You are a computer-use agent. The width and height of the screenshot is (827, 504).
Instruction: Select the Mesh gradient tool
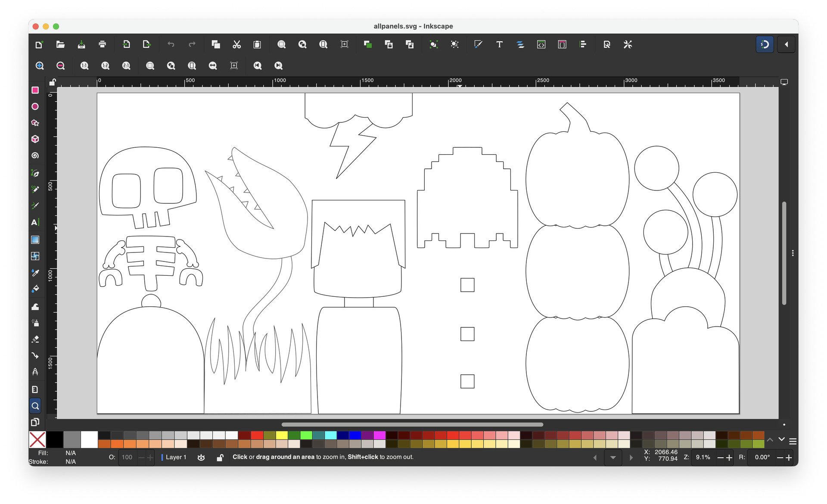[35, 256]
